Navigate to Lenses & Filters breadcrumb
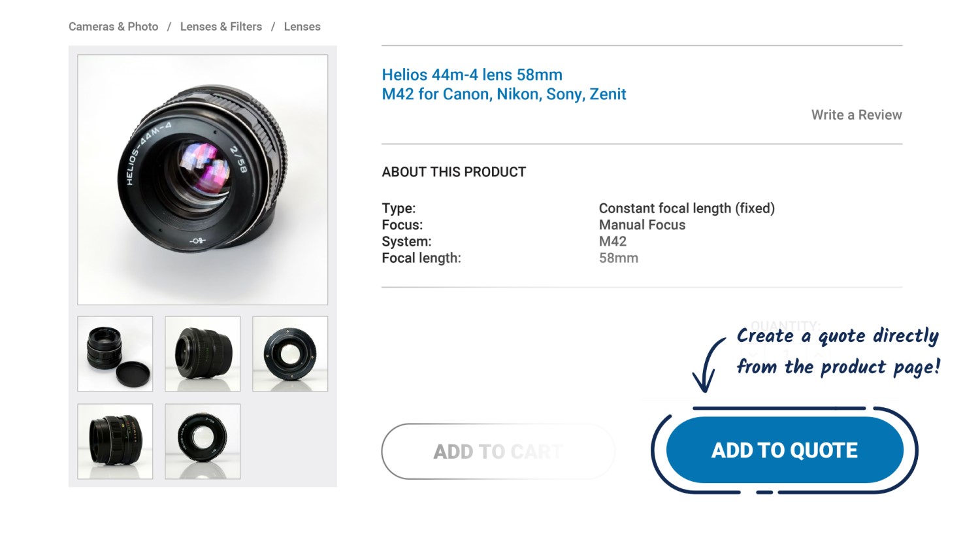 (x=221, y=27)
